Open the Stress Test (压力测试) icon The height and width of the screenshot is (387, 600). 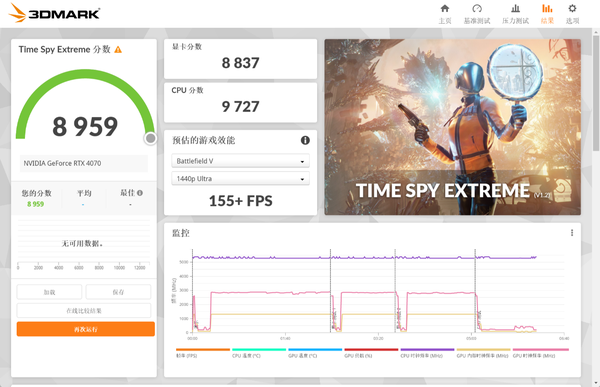point(515,8)
